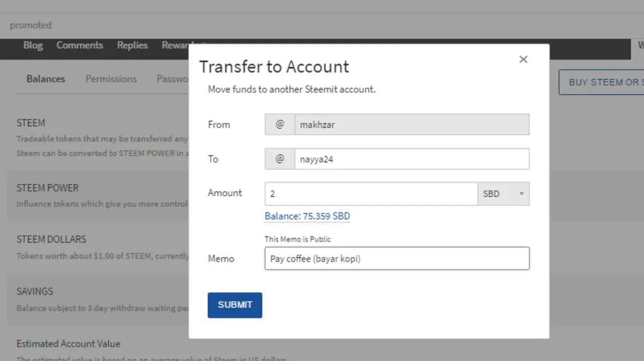Switch to the Balances tab
644x361 pixels.
click(x=46, y=79)
